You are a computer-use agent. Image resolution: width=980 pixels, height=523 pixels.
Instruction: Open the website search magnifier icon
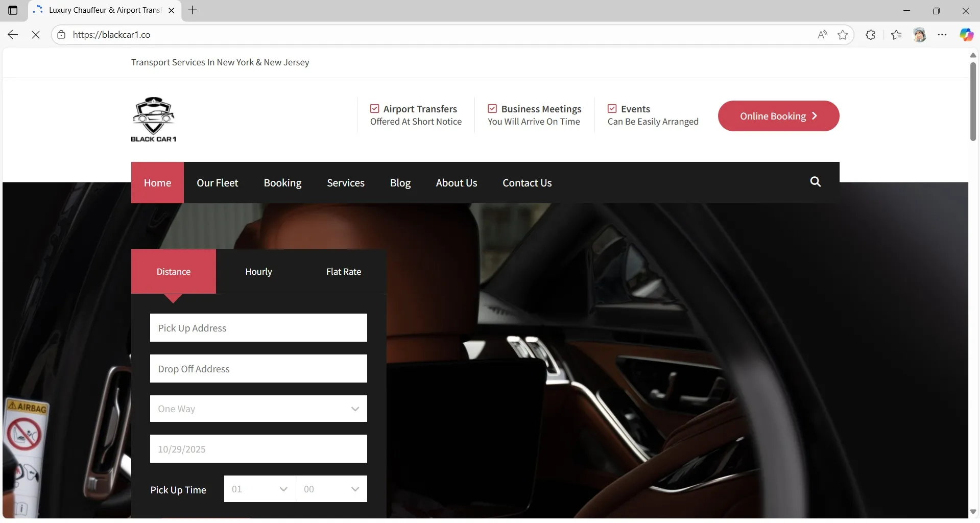coord(815,182)
